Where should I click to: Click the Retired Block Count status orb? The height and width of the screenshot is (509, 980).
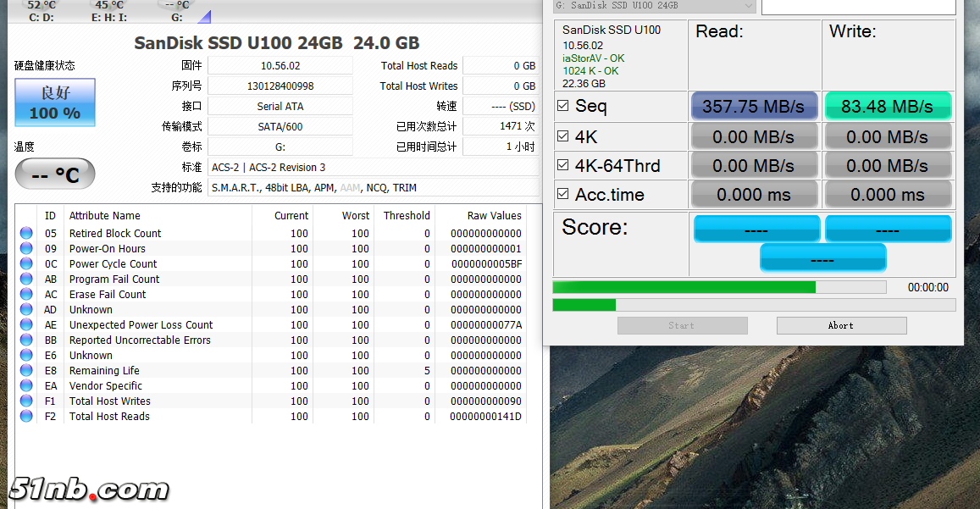[26, 234]
